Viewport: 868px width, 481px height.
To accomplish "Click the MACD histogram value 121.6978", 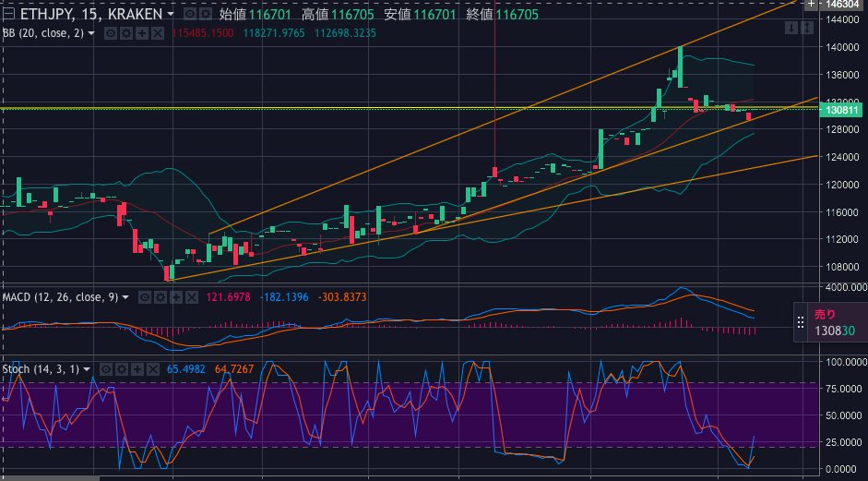I will (x=228, y=297).
